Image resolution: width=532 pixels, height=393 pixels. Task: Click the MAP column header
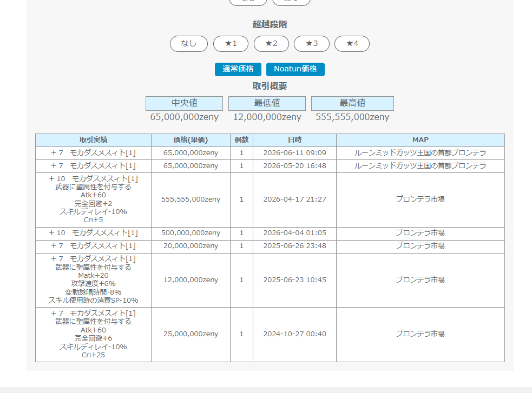tap(421, 140)
